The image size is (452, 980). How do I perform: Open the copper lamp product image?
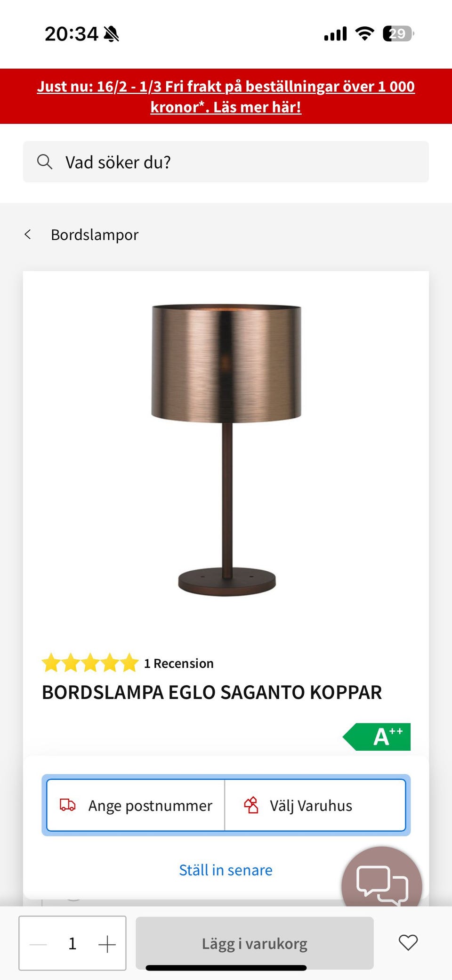(x=226, y=450)
